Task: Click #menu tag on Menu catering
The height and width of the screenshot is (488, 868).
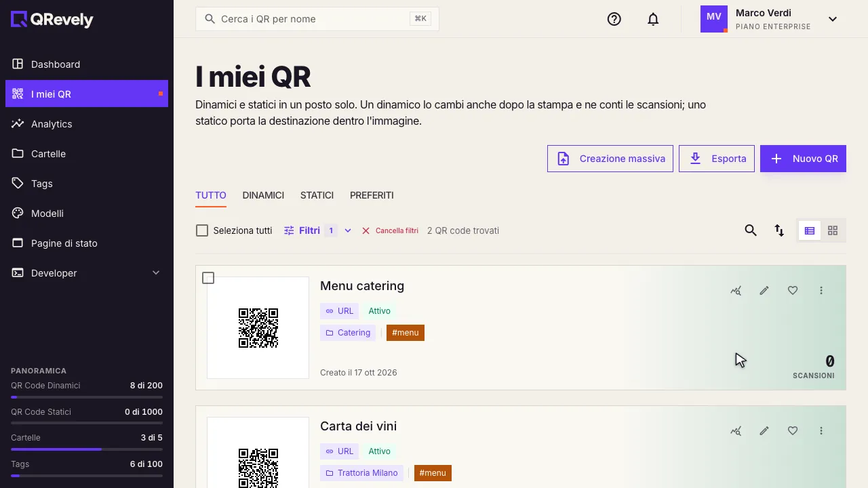Action: click(x=406, y=333)
